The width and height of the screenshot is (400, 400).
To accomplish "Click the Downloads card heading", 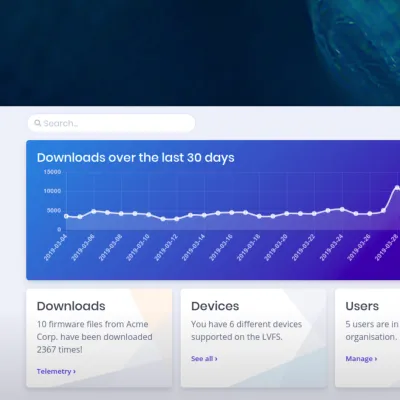I will click(71, 306).
